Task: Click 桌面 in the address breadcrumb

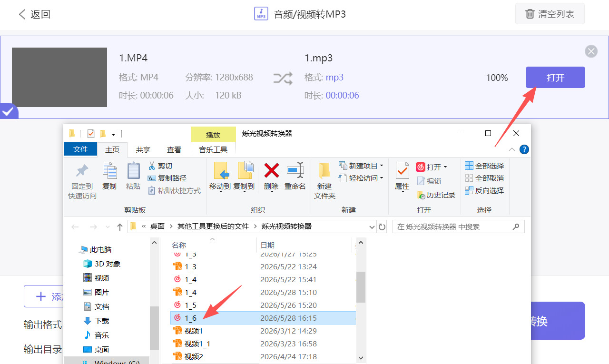Action: coord(157,226)
